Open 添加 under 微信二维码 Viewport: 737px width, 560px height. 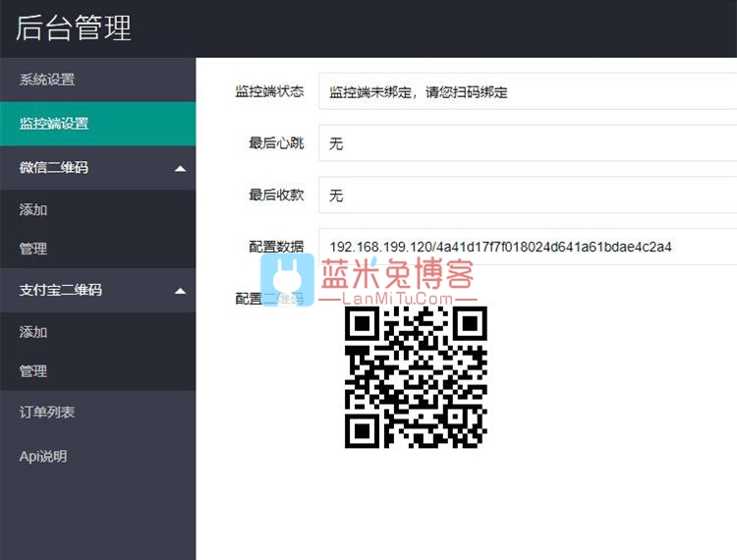click(97, 209)
